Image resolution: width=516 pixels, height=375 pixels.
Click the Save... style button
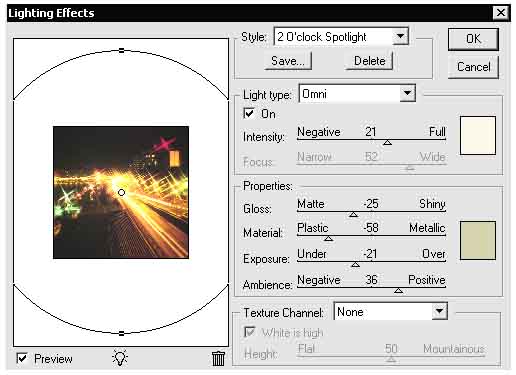tap(288, 61)
